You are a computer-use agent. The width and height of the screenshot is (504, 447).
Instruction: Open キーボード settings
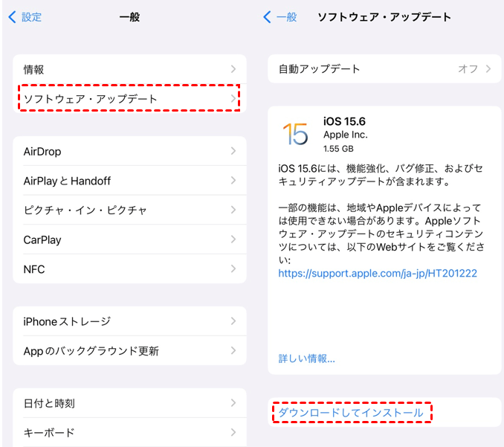click(x=129, y=432)
